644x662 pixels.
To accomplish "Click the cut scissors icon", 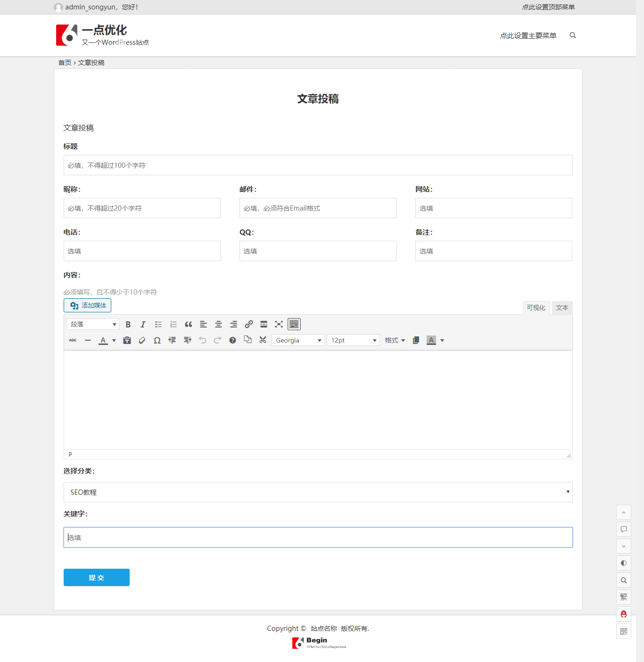I will (263, 340).
